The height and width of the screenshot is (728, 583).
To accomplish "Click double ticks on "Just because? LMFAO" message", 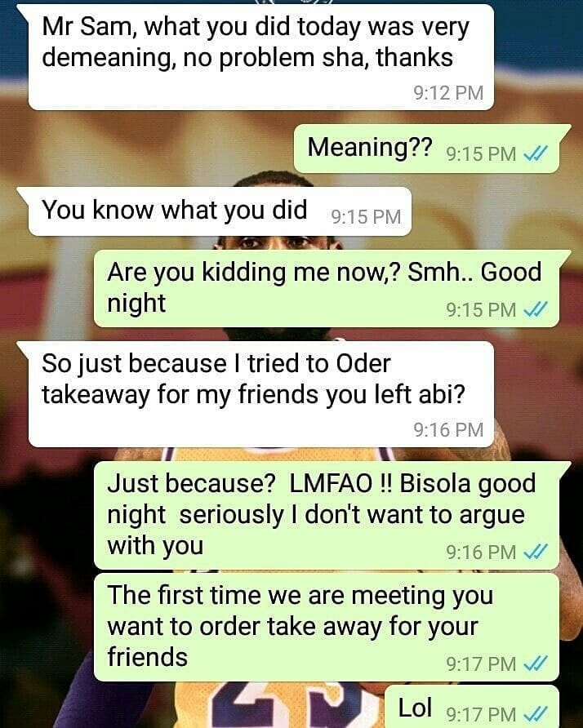I will [535, 552].
